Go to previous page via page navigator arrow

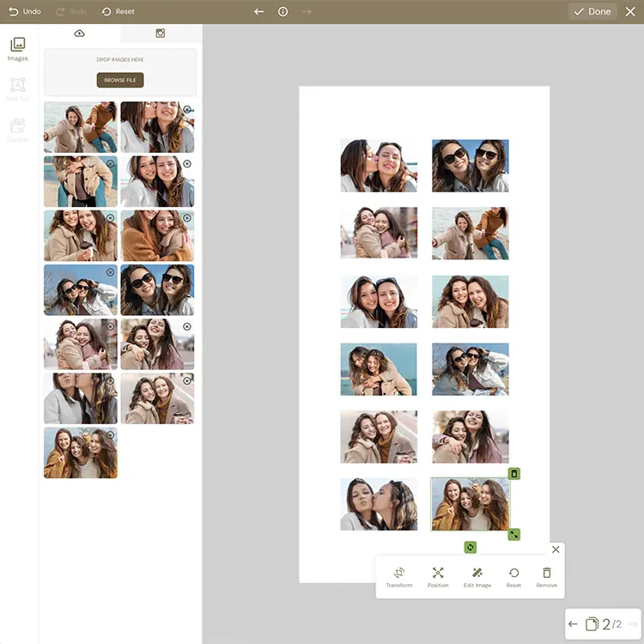coord(573,624)
